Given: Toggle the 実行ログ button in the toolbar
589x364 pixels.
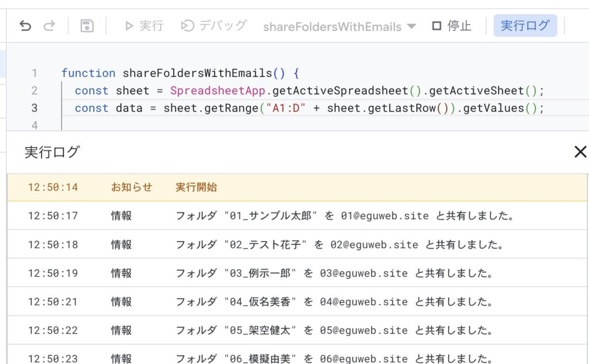Looking at the screenshot, I should click(525, 26).
